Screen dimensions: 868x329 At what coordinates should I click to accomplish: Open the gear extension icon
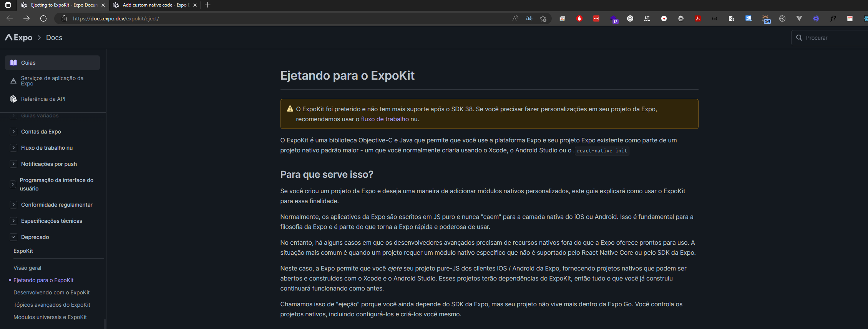click(x=681, y=18)
